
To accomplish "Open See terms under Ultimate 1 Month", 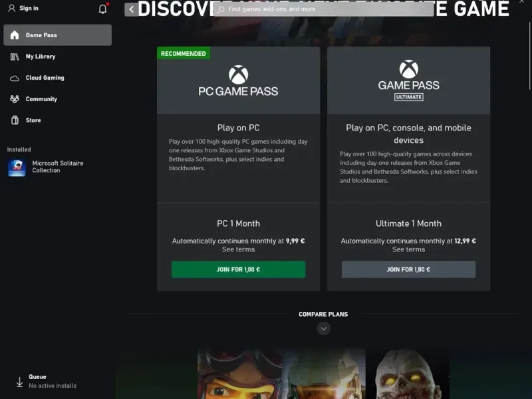I will 408,249.
